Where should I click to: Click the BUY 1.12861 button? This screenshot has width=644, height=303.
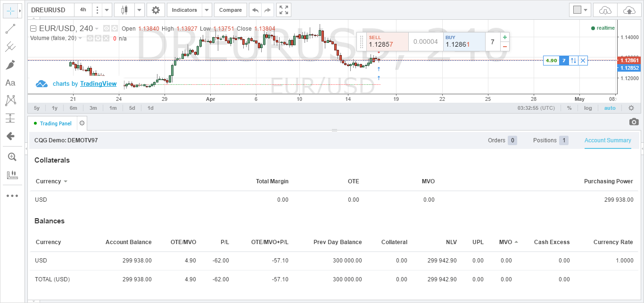tap(464, 41)
